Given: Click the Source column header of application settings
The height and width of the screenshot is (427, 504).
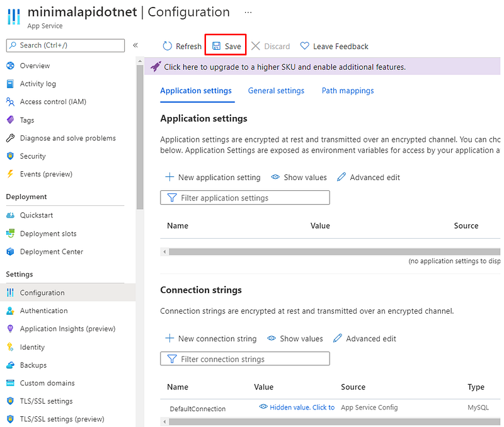Looking at the screenshot, I should (466, 226).
